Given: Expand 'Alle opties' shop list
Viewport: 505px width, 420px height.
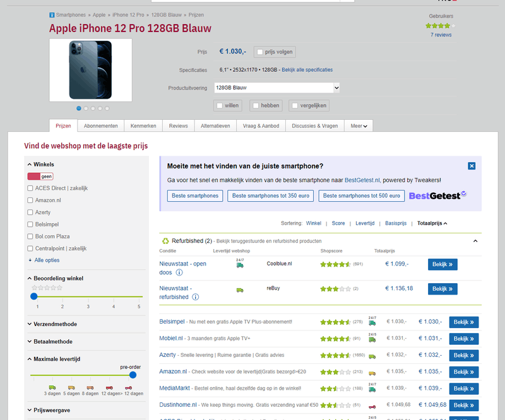Looking at the screenshot, I should click(x=44, y=260).
